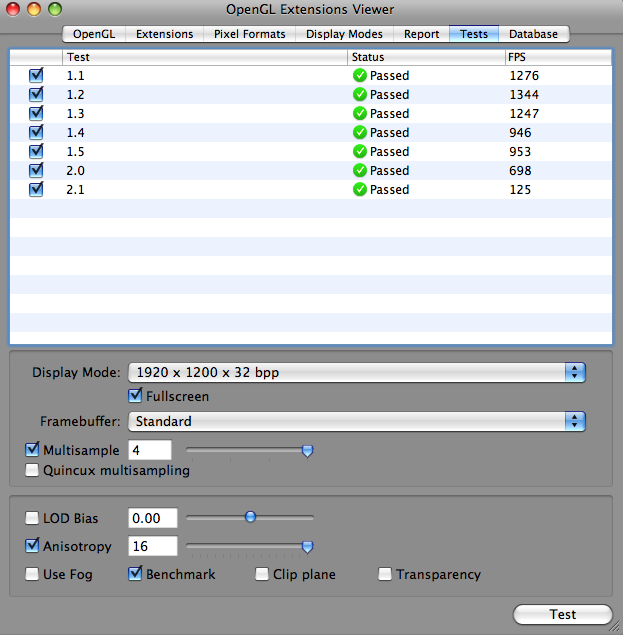623x635 pixels.
Task: Select the test row labeled 1.1
Action: (x=311, y=75)
